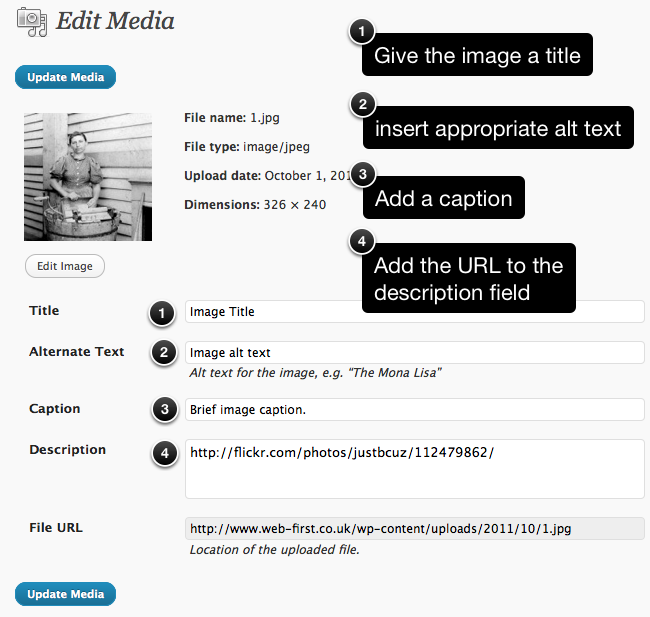The image size is (650, 617).
Task: Click marker 3 on the Add a caption callout
Action: click(363, 174)
